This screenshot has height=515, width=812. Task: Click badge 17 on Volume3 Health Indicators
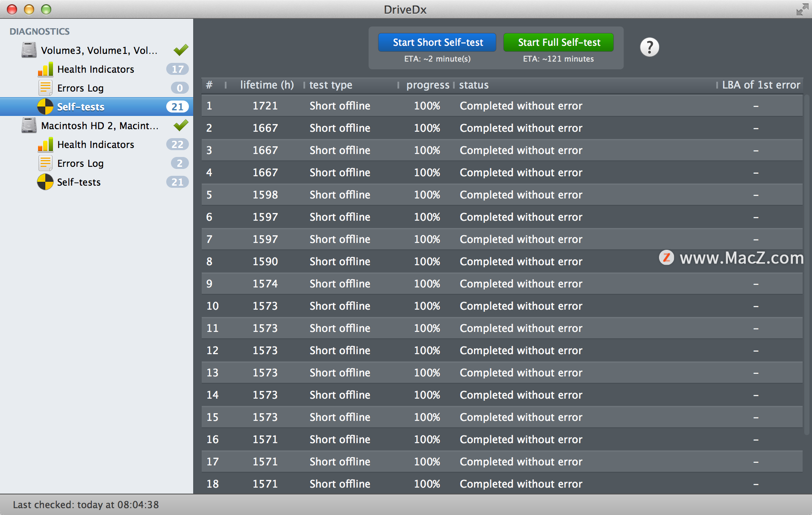[x=177, y=69]
